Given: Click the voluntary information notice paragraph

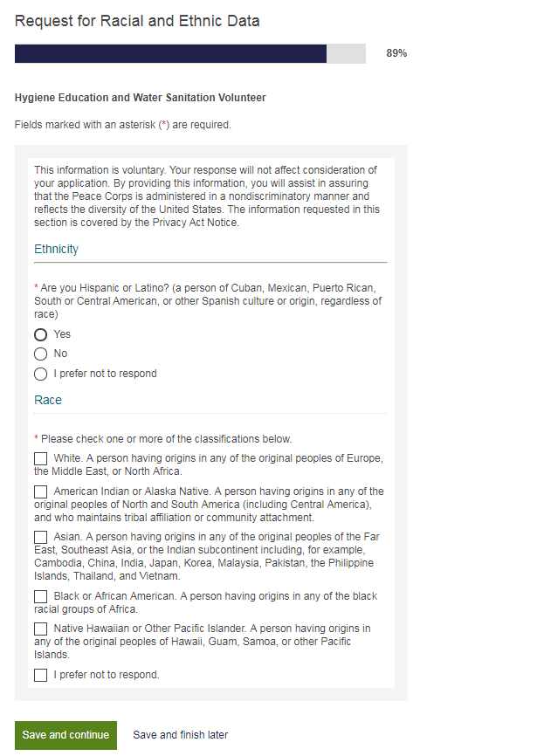Looking at the screenshot, I should tap(206, 196).
